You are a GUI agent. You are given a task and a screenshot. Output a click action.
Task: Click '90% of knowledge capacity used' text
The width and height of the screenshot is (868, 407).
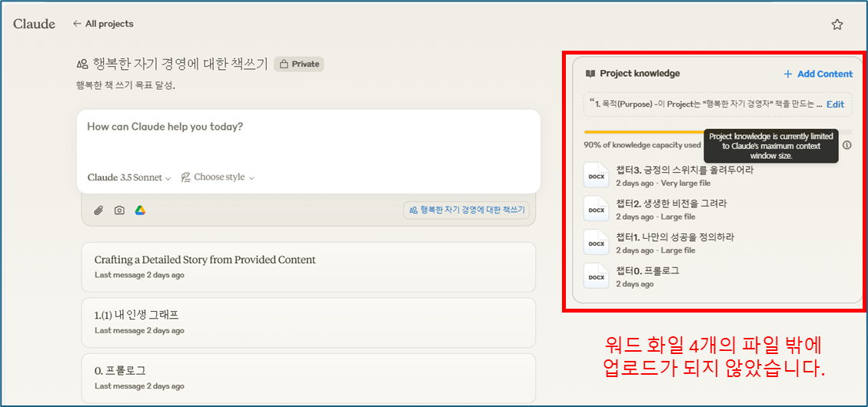642,145
